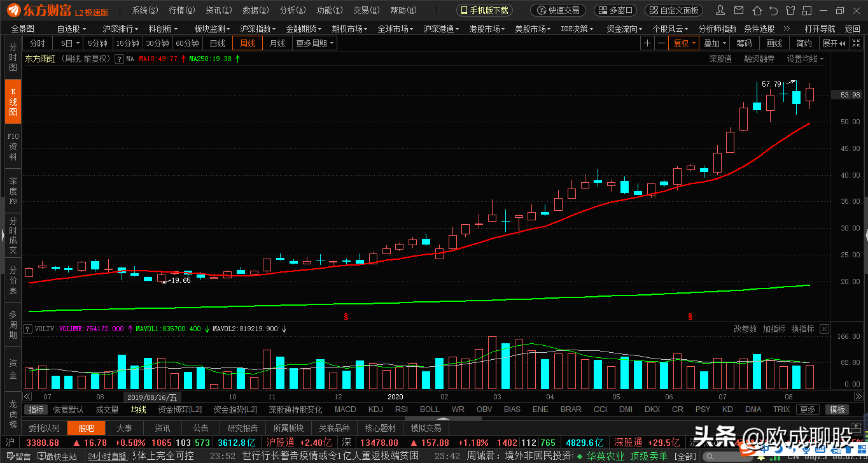The height and width of the screenshot is (463, 868).
Task: Click the undo back arrow icon
Action: (773, 10)
